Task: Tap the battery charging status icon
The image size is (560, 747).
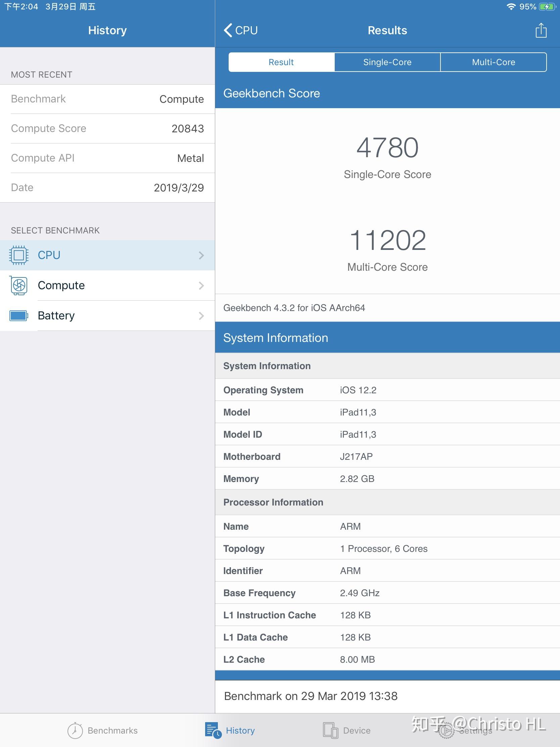Action: [x=547, y=6]
